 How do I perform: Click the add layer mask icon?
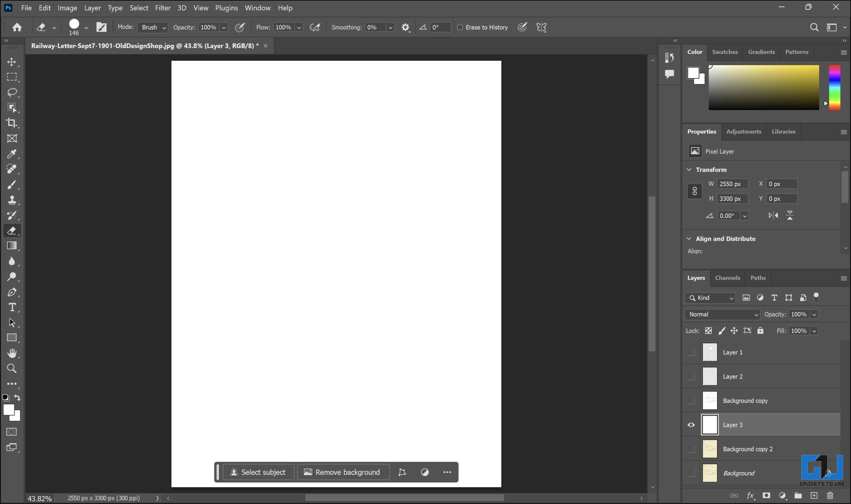tap(766, 495)
